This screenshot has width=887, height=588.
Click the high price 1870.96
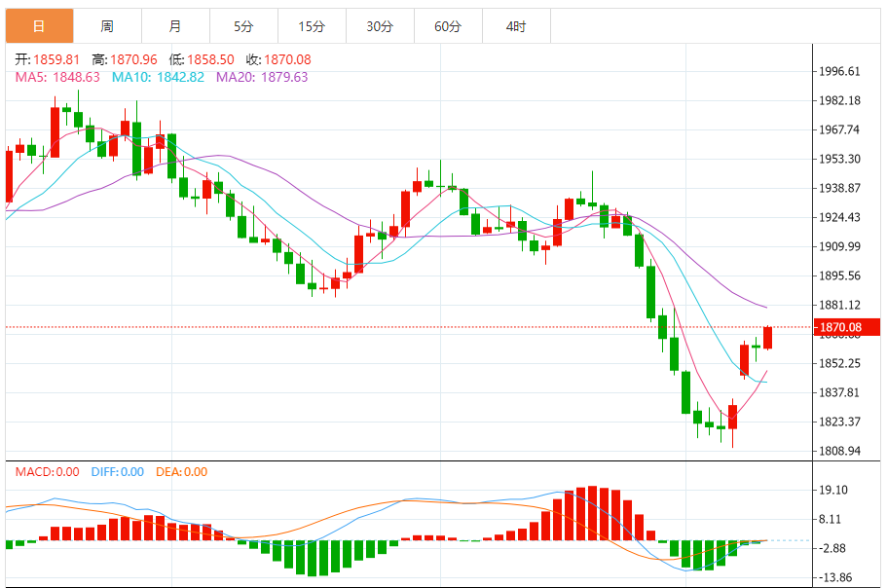133,59
